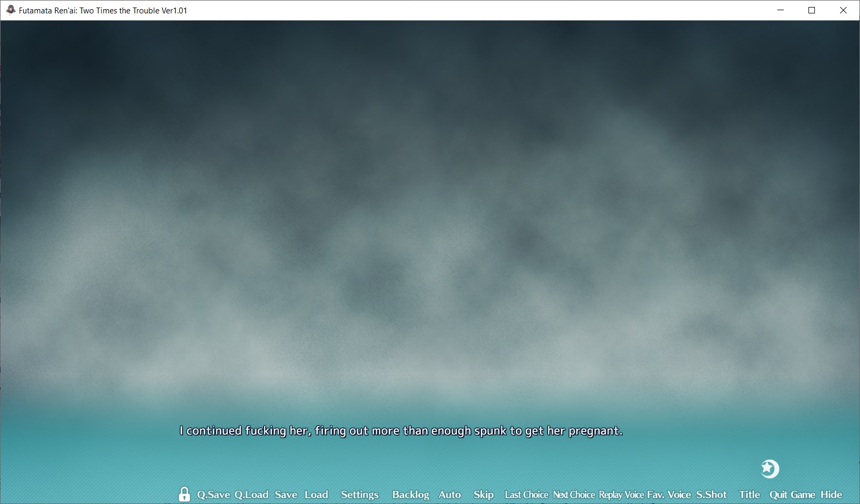Open the Settings screen

[360, 495]
